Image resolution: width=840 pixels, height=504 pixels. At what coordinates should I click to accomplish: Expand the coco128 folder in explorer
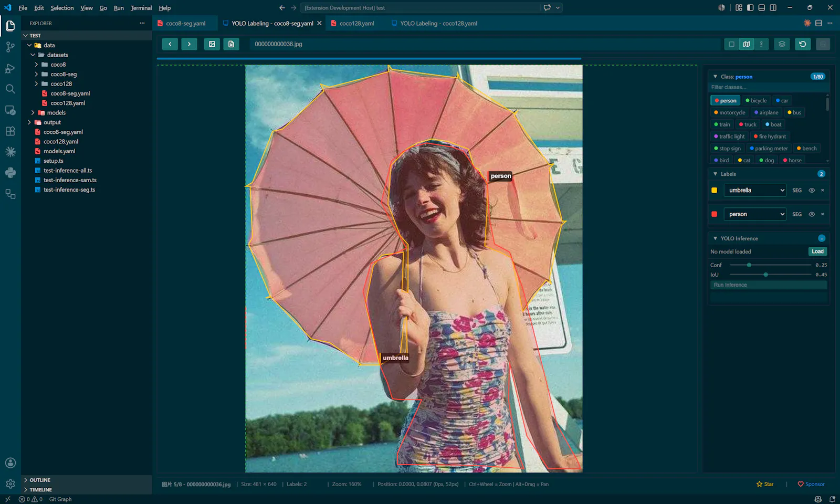coord(61,84)
